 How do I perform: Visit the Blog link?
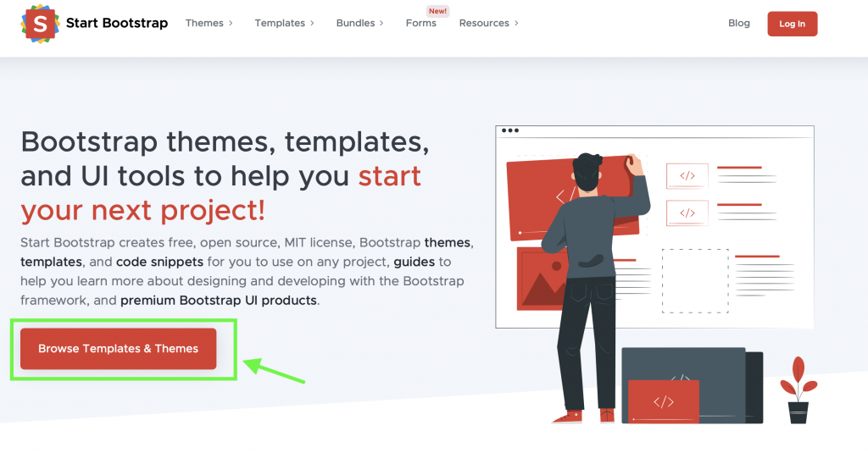pos(739,23)
